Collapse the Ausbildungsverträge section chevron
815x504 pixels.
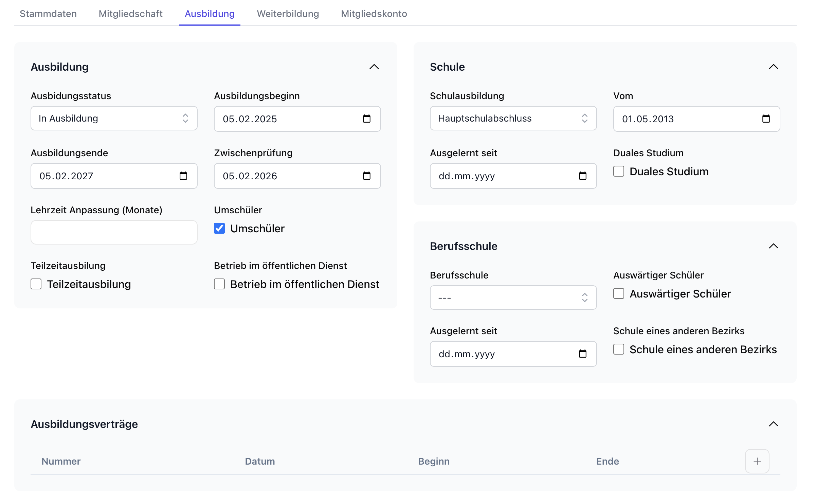pyautogui.click(x=773, y=424)
